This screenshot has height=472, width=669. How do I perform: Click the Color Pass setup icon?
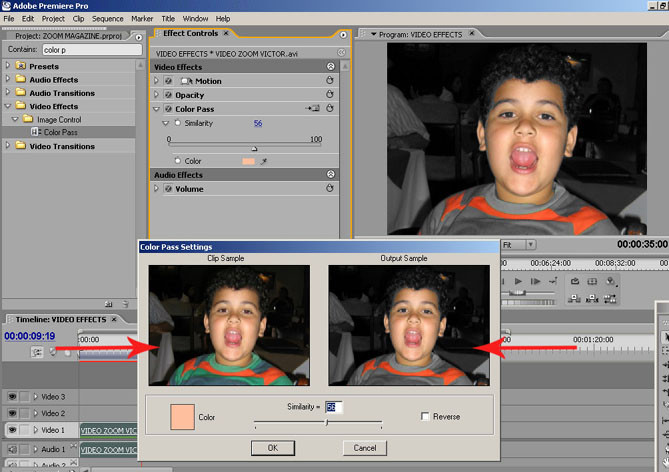click(312, 108)
